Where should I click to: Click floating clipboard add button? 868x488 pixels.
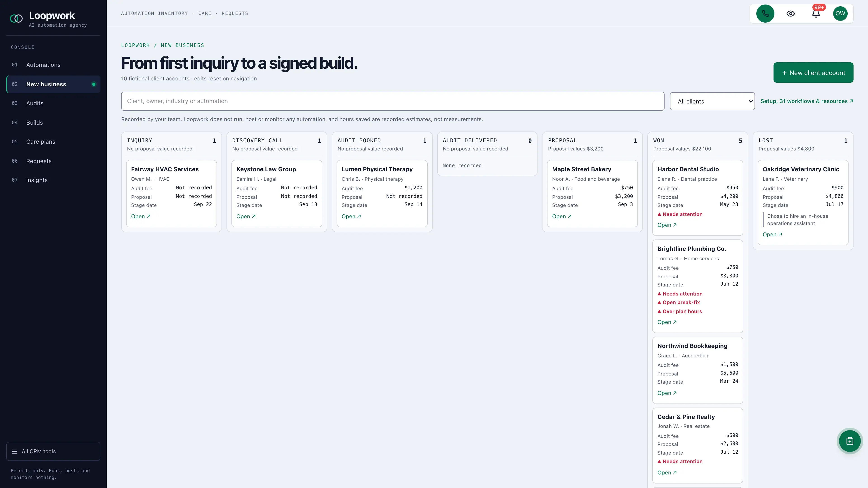[849, 441]
